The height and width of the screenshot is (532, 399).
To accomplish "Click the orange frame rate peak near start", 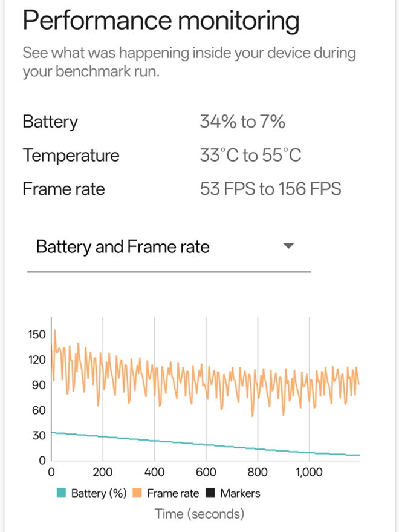I will coord(55,331).
